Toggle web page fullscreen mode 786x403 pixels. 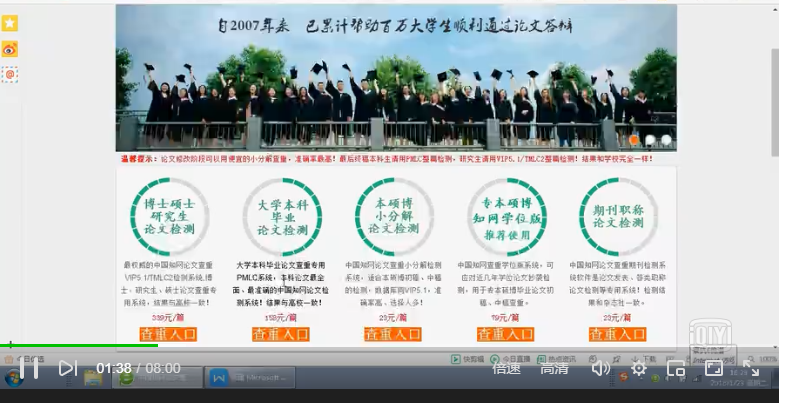click(713, 368)
